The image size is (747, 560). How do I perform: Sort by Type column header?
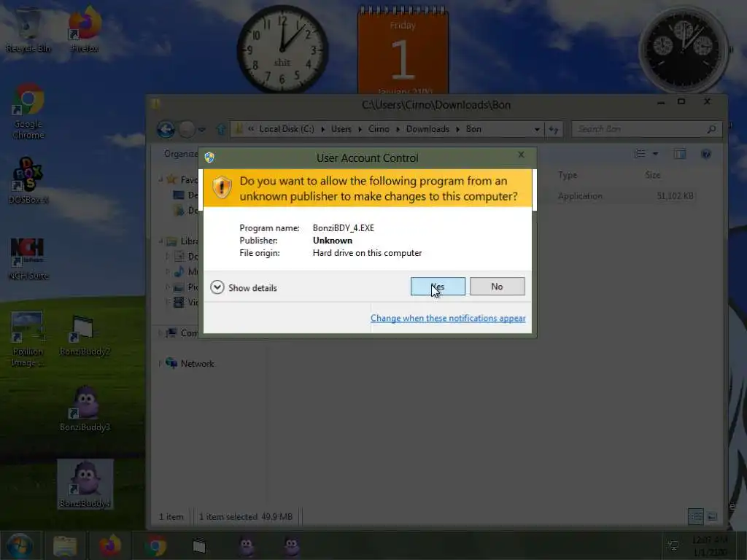click(x=568, y=175)
